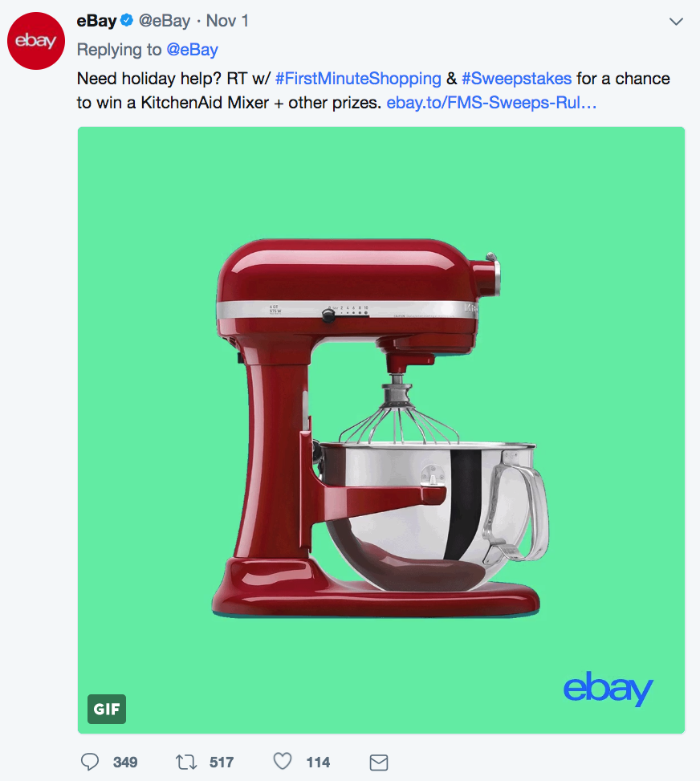The height and width of the screenshot is (781, 700).
Task: Like the tweet with the heart icon
Action: pyautogui.click(x=283, y=761)
